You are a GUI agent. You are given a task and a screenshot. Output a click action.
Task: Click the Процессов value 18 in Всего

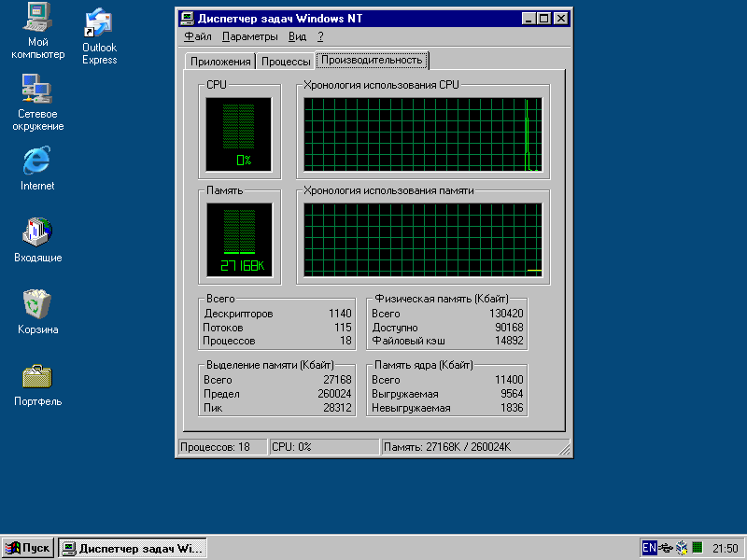pos(345,341)
